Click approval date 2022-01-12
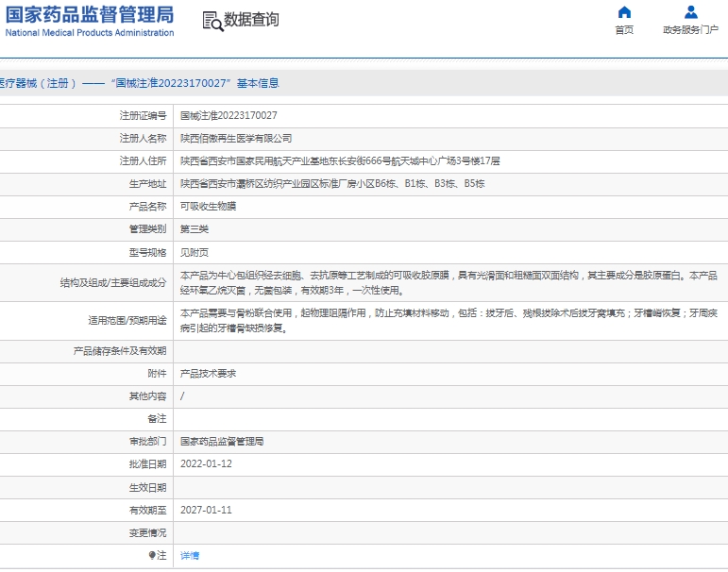This screenshot has height=572, width=728. coord(206,464)
